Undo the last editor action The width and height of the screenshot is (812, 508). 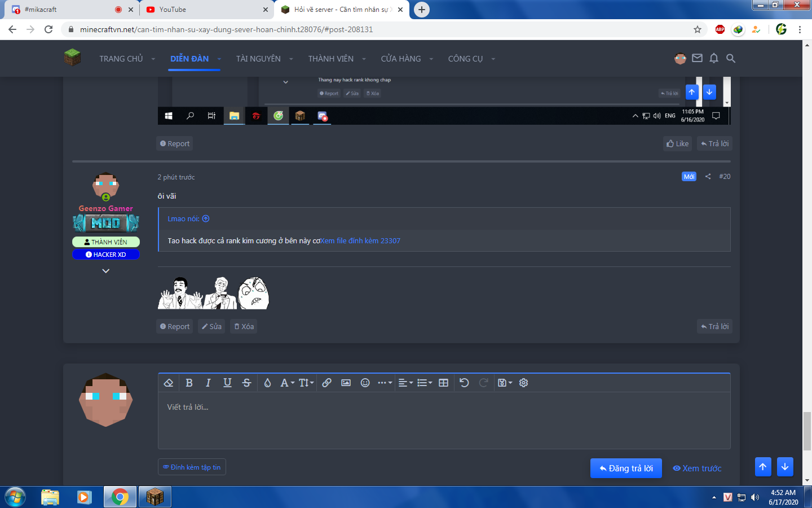point(464,383)
